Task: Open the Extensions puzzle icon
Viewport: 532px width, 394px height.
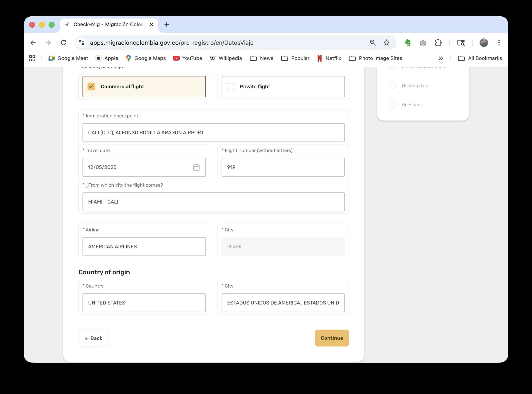Action: pos(438,43)
